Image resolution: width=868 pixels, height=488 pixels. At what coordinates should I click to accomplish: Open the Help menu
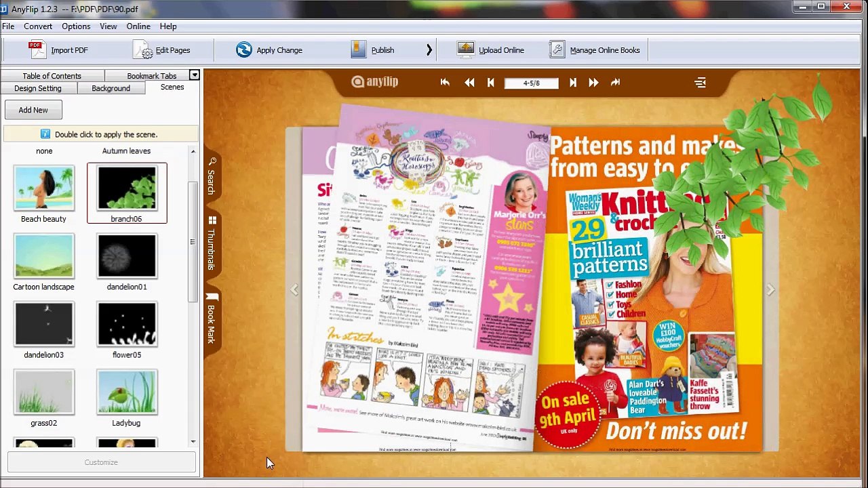click(x=168, y=26)
